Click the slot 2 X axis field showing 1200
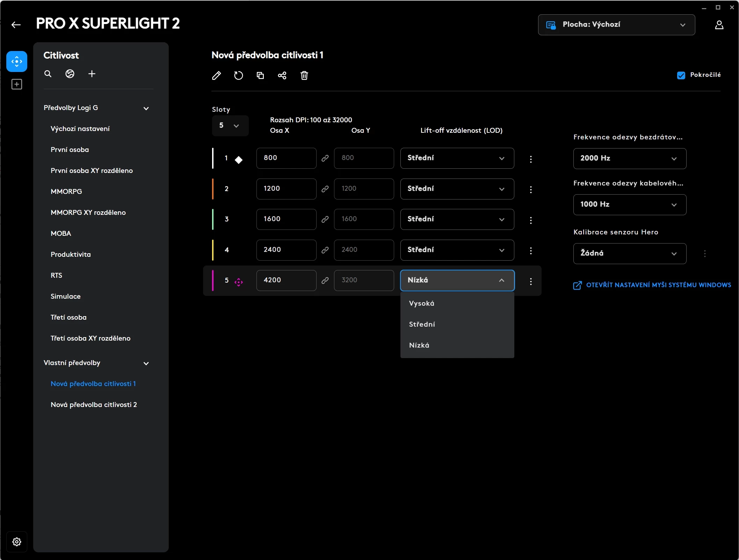 coord(286,189)
